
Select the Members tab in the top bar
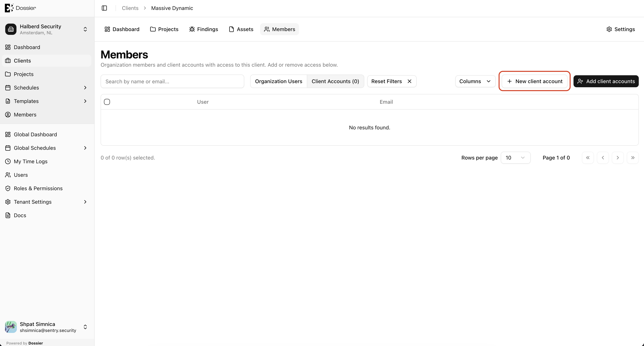(x=280, y=29)
